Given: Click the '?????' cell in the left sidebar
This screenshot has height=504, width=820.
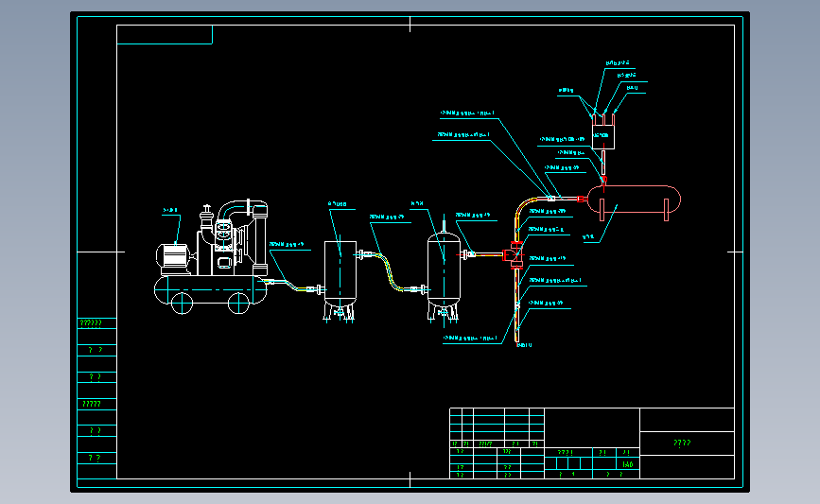Looking at the screenshot, I should [x=96, y=404].
